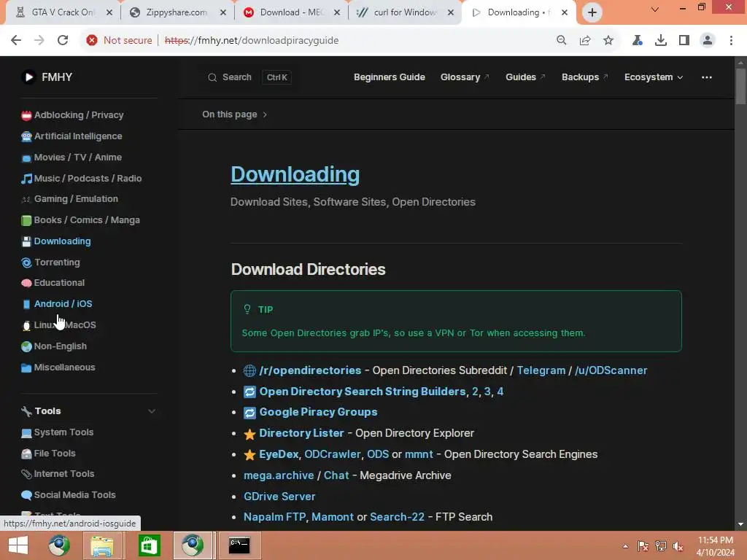Click the browser back arrow

click(16, 41)
